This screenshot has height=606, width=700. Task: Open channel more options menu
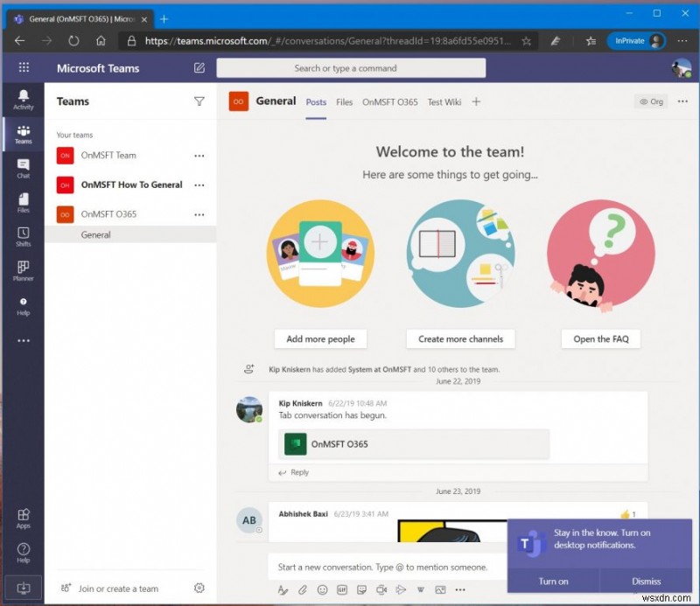tap(682, 101)
